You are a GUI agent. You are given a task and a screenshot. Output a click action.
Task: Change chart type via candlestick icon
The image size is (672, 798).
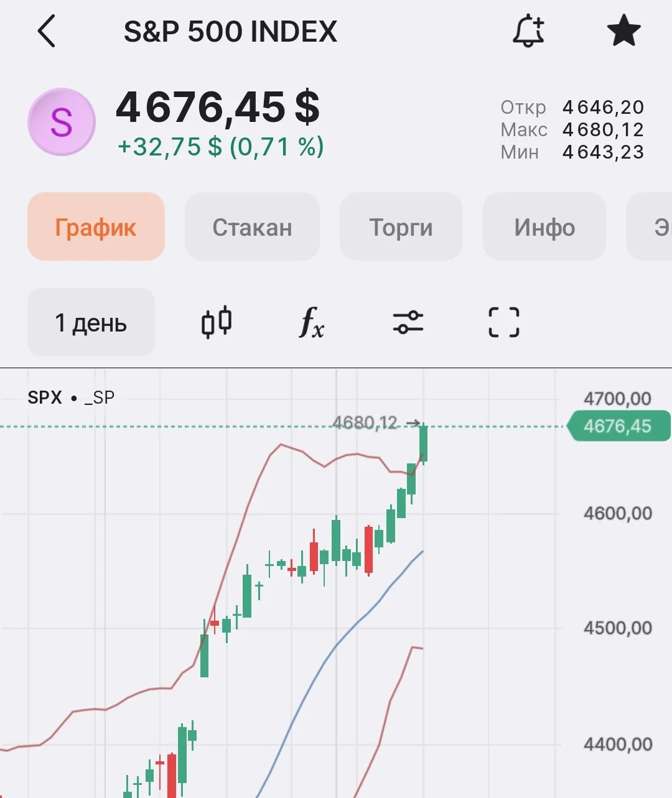[x=217, y=322]
